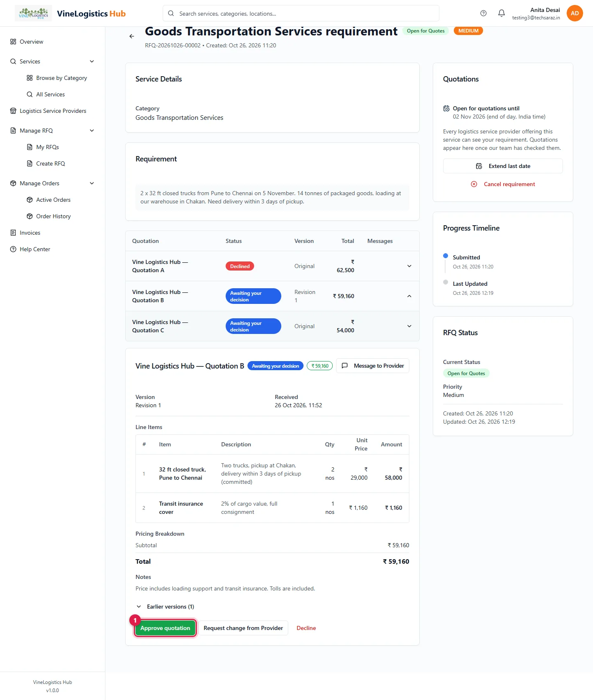The height and width of the screenshot is (700, 593).
Task: Focus the search services input field
Action: point(301,14)
